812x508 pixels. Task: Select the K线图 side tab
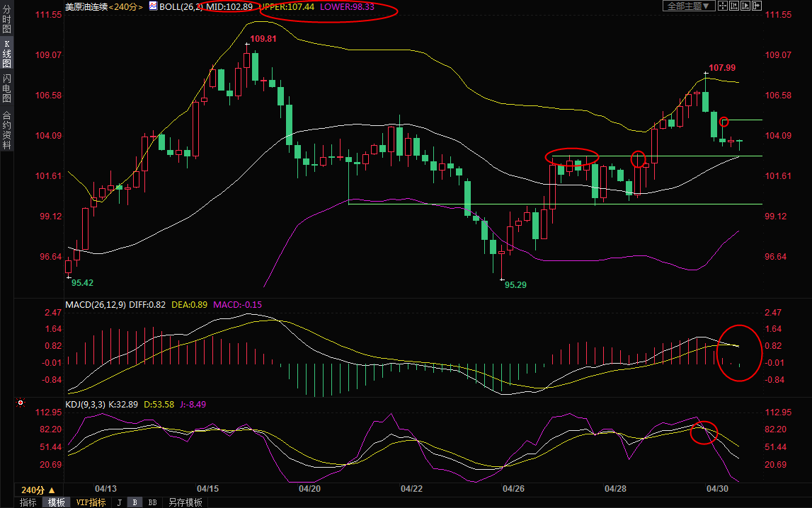pos(6,55)
